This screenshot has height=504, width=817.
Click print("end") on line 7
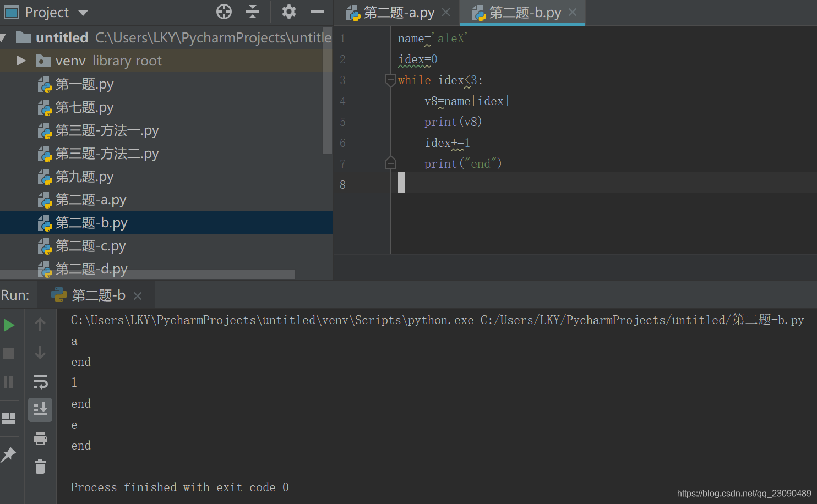(x=463, y=164)
